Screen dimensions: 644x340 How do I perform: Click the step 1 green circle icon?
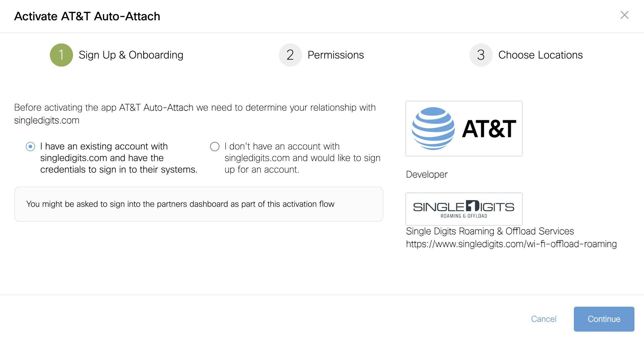point(61,55)
